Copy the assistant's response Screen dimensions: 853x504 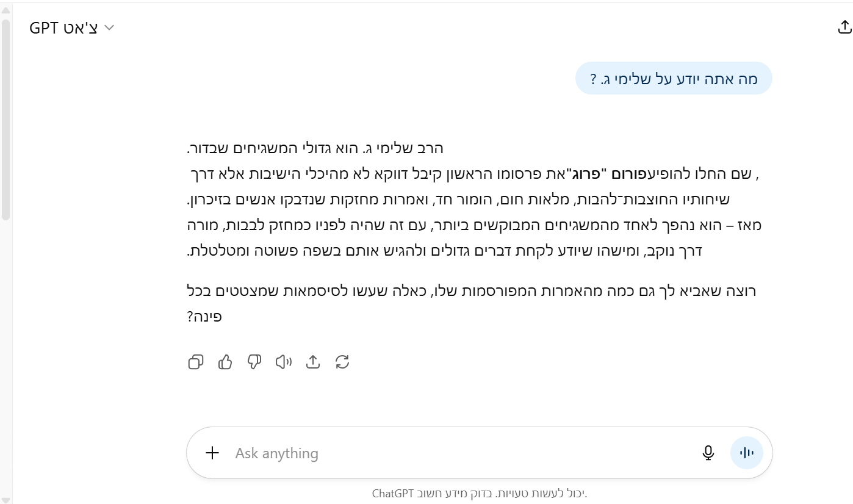tap(196, 362)
